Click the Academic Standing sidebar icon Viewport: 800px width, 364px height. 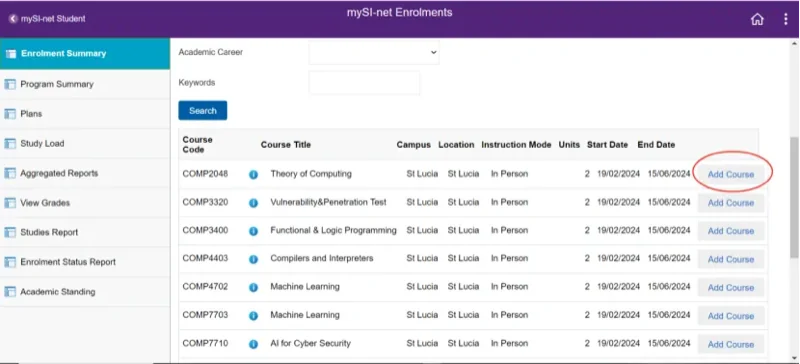pyautogui.click(x=10, y=292)
